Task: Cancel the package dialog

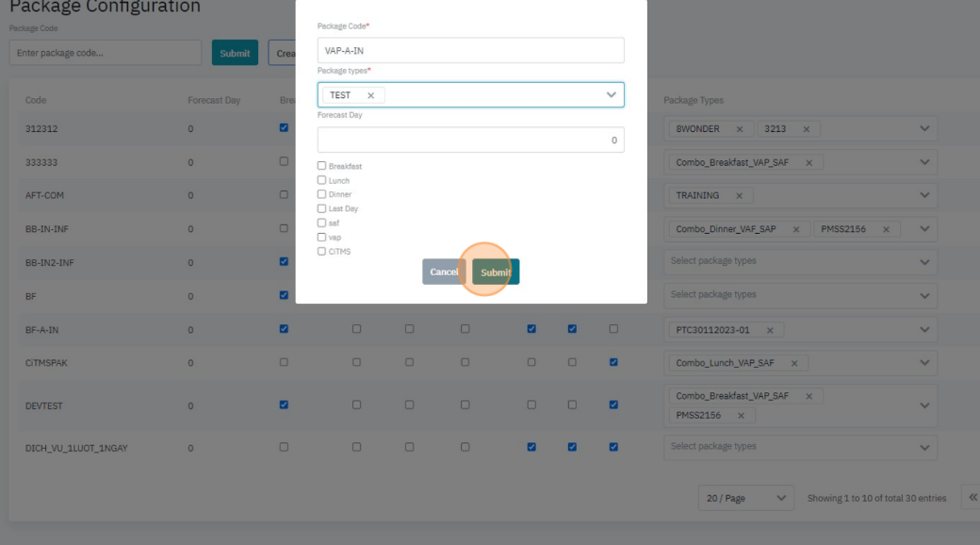Action: [x=444, y=272]
